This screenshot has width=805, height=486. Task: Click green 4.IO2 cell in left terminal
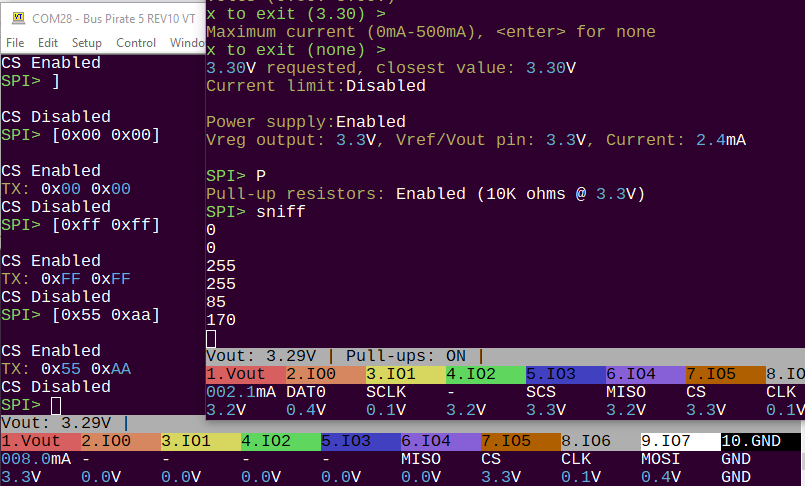pos(281,441)
